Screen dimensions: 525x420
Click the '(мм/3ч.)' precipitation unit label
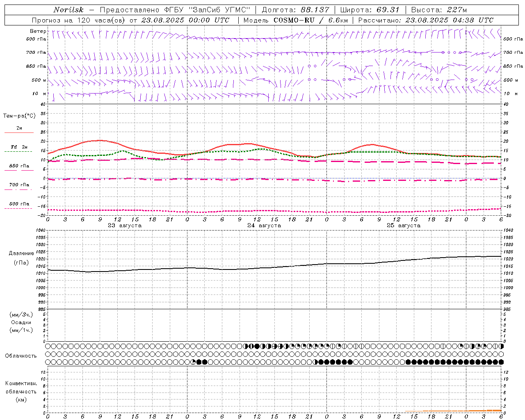(21, 315)
